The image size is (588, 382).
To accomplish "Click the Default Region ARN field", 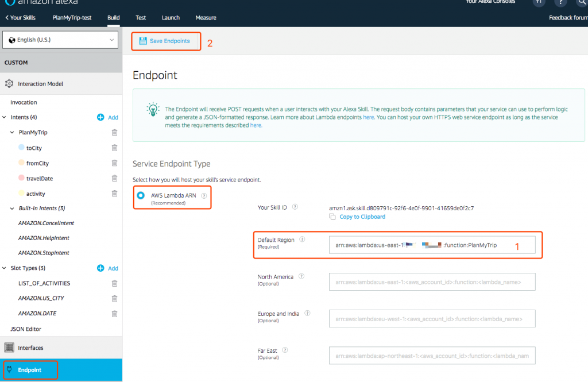I will (x=432, y=245).
